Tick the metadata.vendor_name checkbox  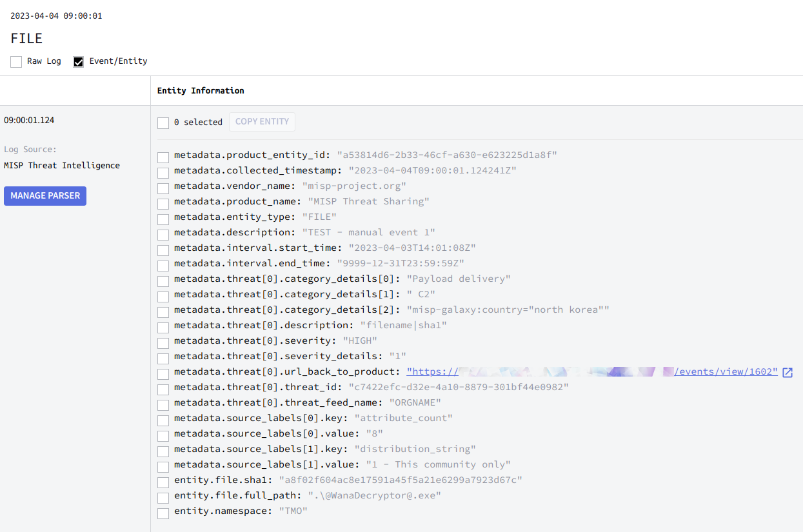point(163,188)
